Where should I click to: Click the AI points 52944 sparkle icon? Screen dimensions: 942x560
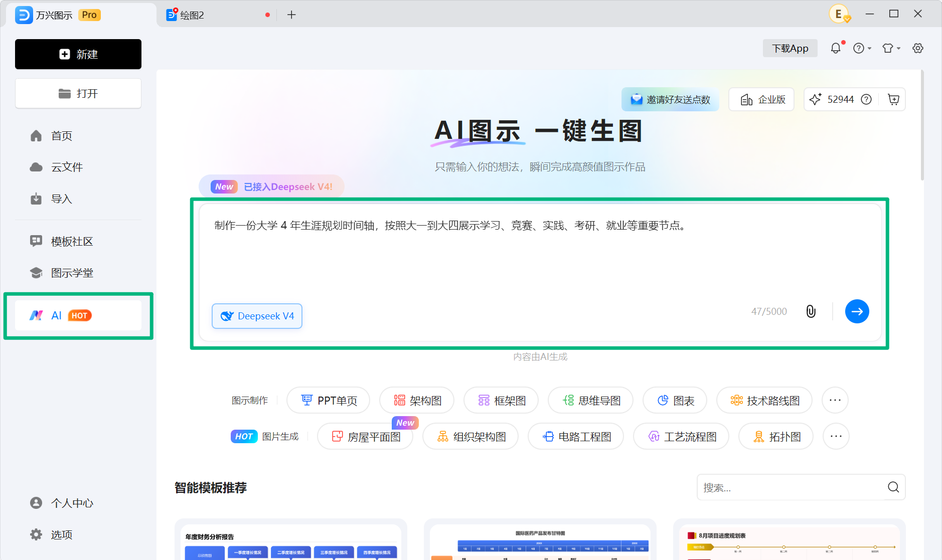coord(815,99)
